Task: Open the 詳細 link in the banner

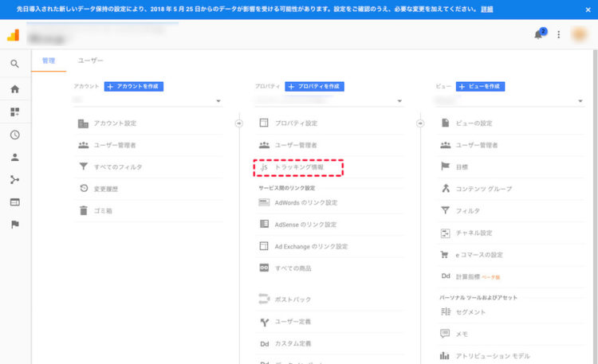Action: point(486,9)
